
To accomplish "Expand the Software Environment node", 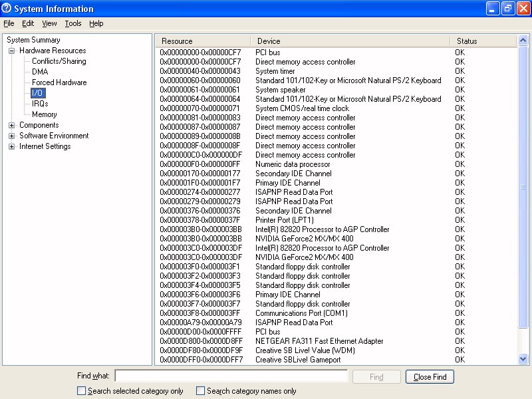I will 11,136.
